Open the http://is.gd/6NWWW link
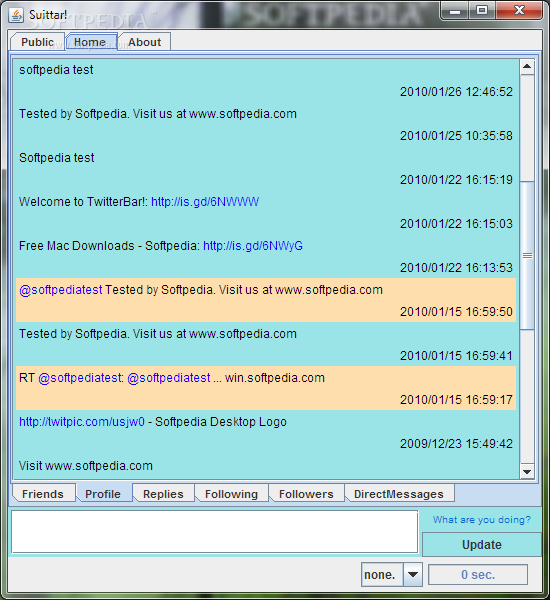This screenshot has height=600, width=550. point(205,202)
